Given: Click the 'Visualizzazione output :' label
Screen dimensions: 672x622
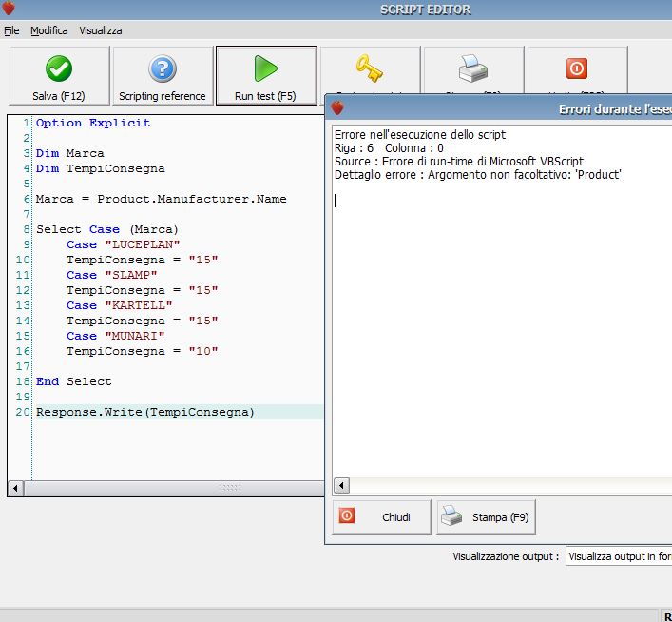Looking at the screenshot, I should 506,556.
